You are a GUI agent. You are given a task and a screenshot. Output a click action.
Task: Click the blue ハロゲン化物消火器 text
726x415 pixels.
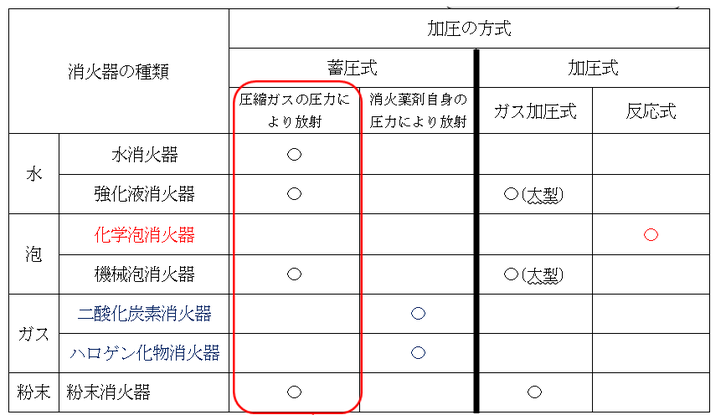click(144, 353)
